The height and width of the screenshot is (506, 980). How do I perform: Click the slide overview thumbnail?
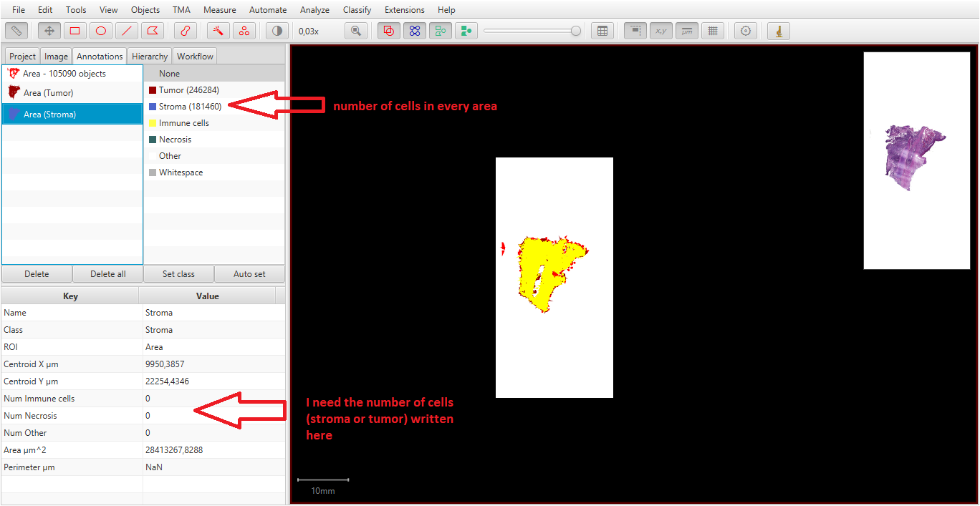click(x=916, y=160)
